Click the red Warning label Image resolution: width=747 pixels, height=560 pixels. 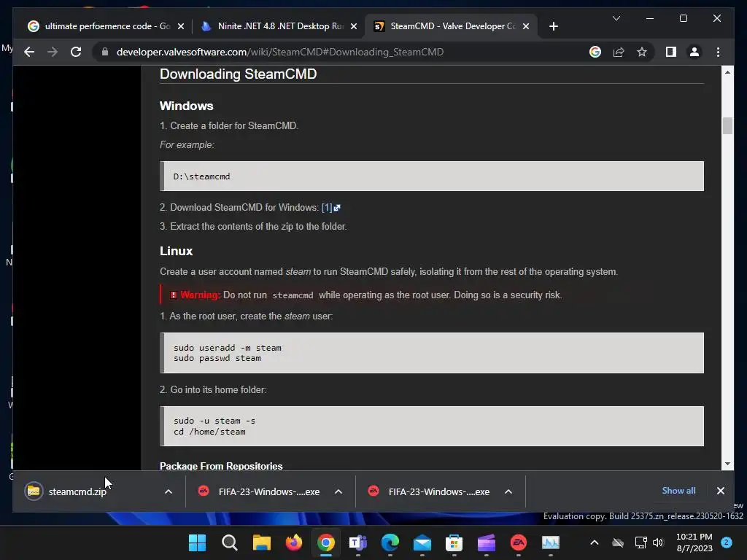200,295
